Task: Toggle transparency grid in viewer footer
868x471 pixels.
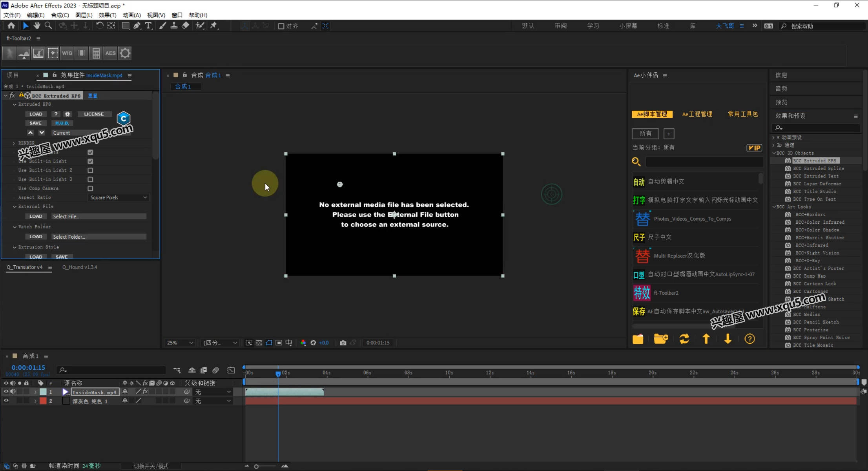Action: [x=259, y=343]
